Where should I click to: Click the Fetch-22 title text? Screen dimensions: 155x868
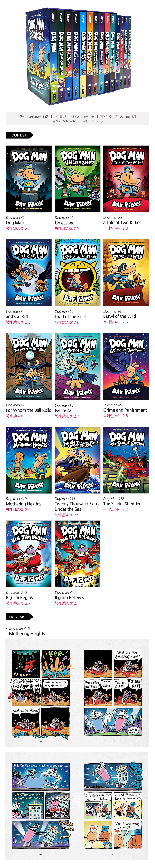point(63,410)
